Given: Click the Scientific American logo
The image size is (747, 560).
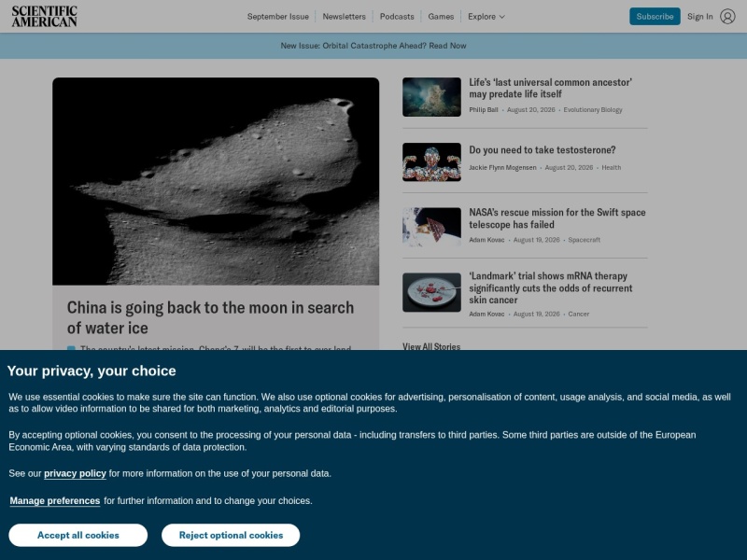Looking at the screenshot, I should point(44,16).
